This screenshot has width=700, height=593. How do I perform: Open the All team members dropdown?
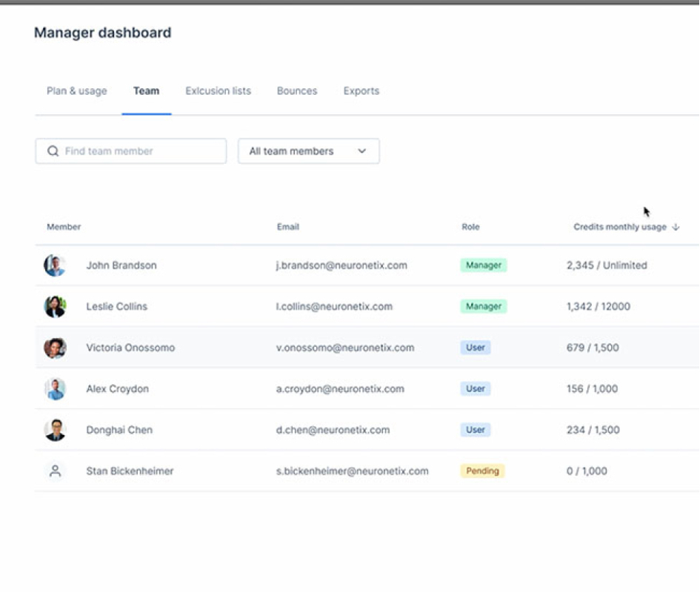308,151
